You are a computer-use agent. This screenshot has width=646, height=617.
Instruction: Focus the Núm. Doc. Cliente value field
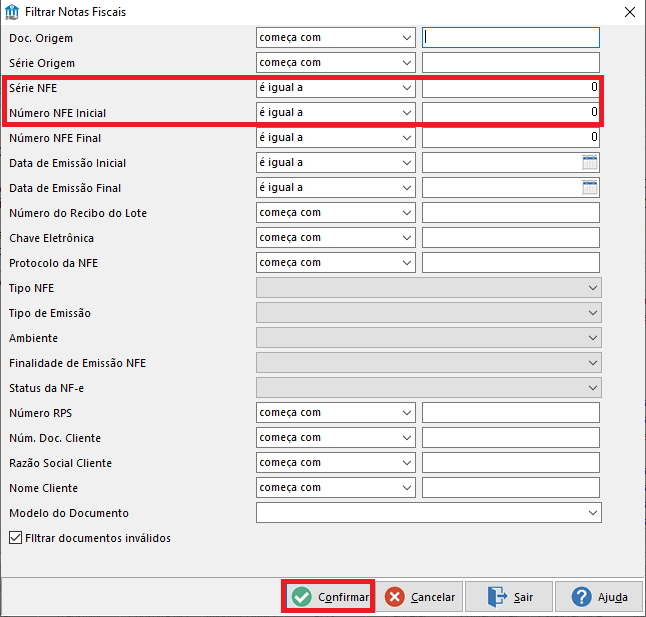click(x=510, y=438)
